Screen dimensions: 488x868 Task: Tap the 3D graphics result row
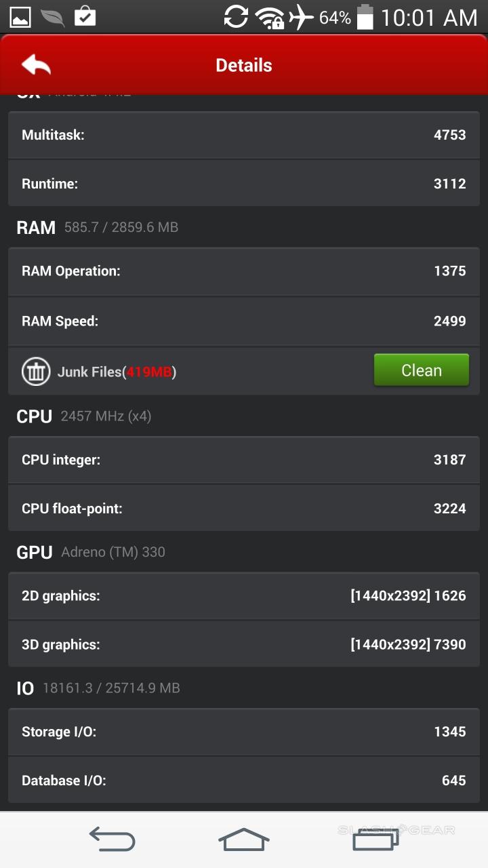coord(244,644)
